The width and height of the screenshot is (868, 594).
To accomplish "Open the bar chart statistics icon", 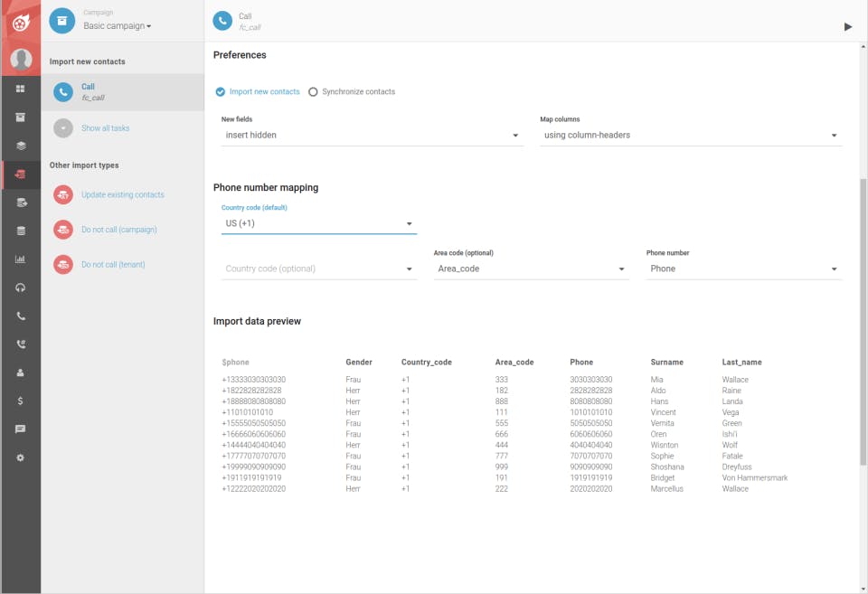I will (20, 259).
